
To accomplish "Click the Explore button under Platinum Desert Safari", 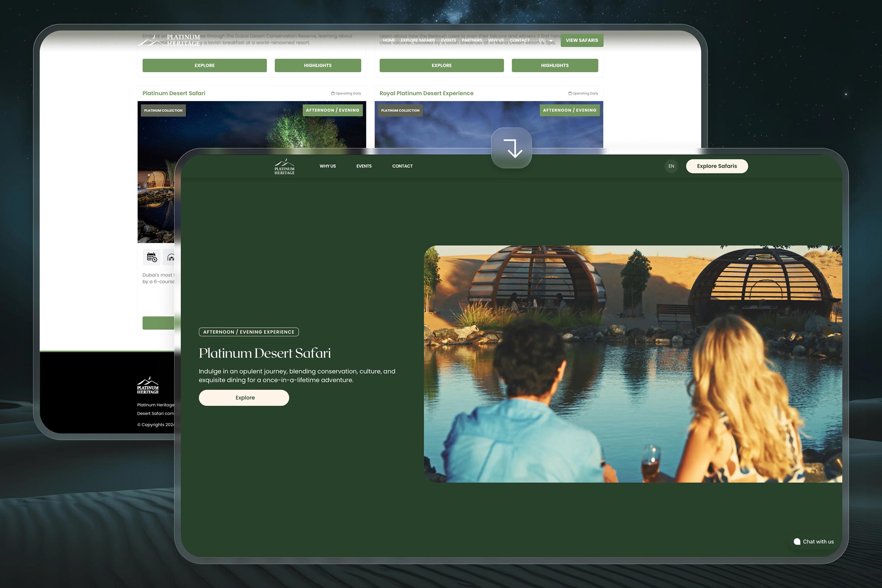I will 244,398.
